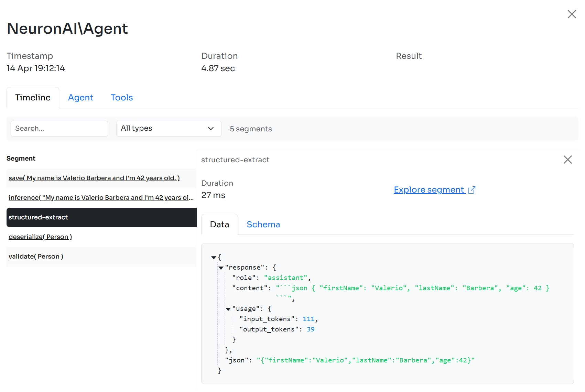Close the structured-extract segment panel
Screen dimensions: 585x392
(x=567, y=160)
